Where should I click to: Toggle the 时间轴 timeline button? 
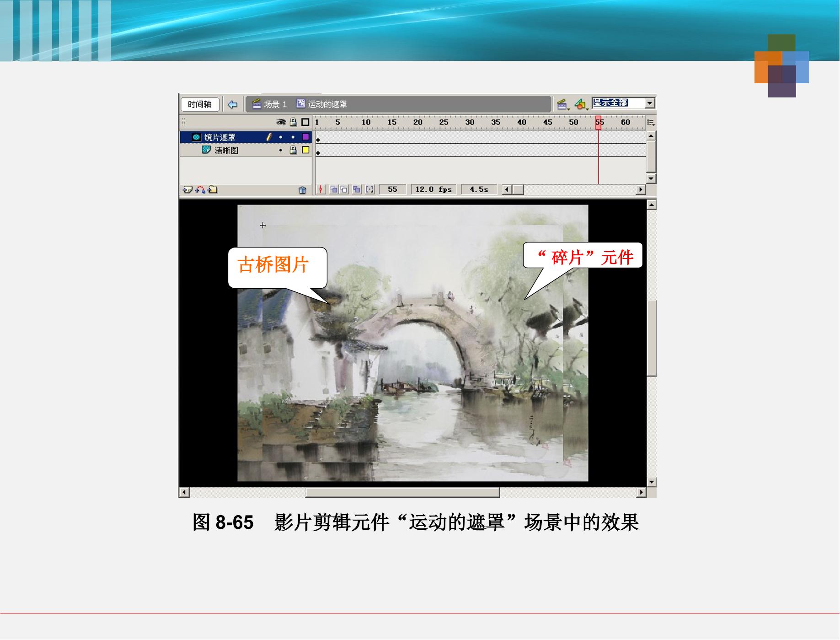pyautogui.click(x=200, y=104)
